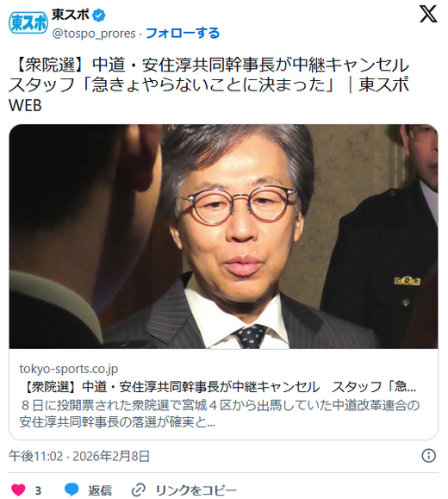Click the tweet text line starting スタッフ「急きょ
The image size is (448, 499).
[x=208, y=85]
